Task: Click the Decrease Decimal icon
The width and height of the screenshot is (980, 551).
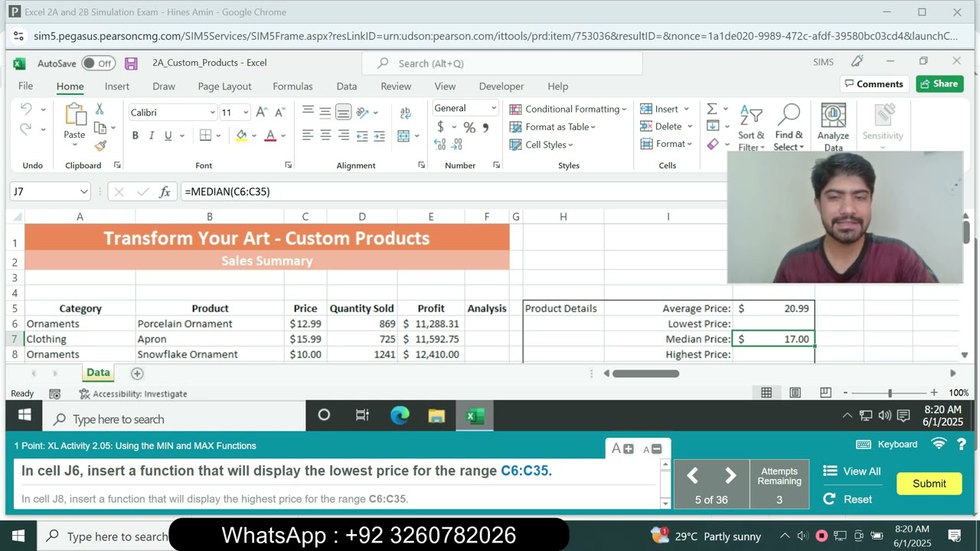Action: pos(457,144)
